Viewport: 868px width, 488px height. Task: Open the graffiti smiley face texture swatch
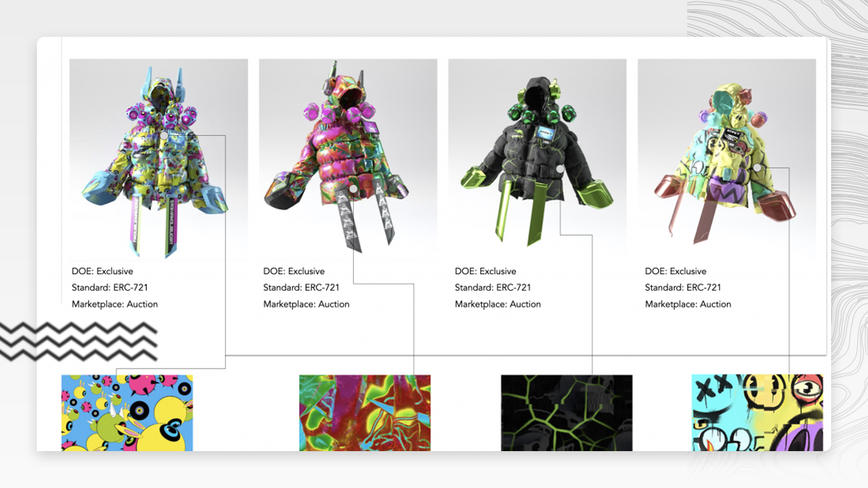(x=757, y=413)
